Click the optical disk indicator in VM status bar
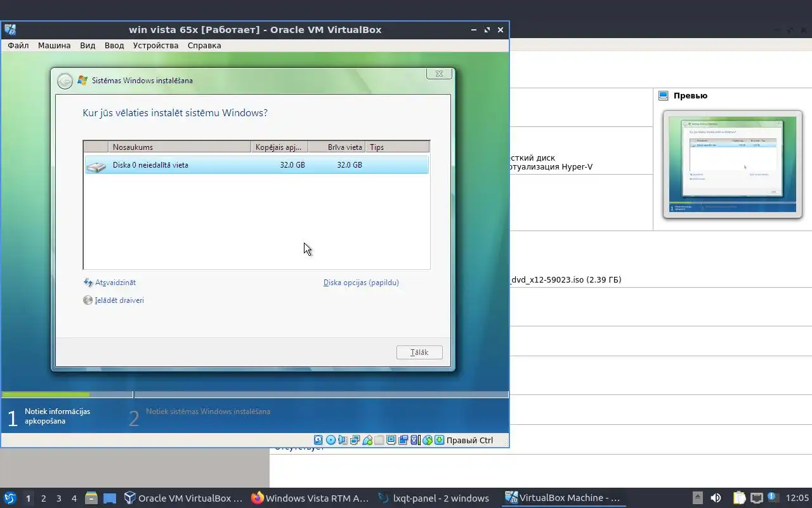The image size is (812, 508). [x=331, y=439]
